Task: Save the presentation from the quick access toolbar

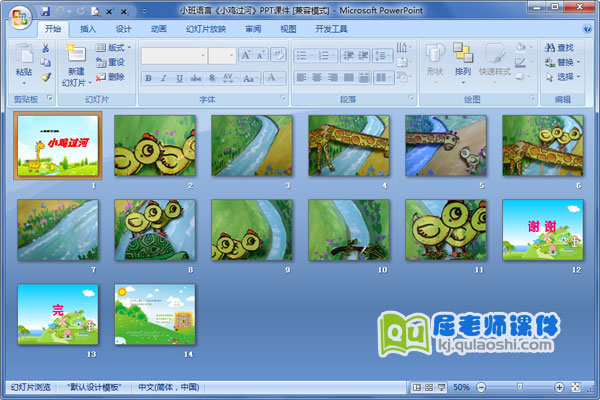Action: [45, 12]
